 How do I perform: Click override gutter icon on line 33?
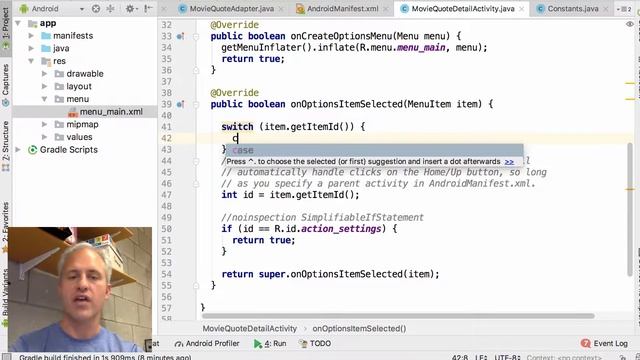(180, 36)
